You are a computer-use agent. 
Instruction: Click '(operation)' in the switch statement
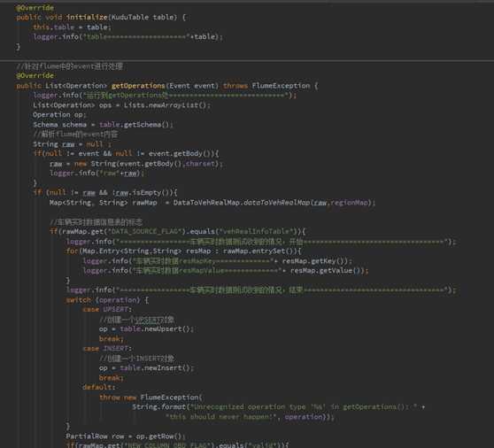[117, 300]
